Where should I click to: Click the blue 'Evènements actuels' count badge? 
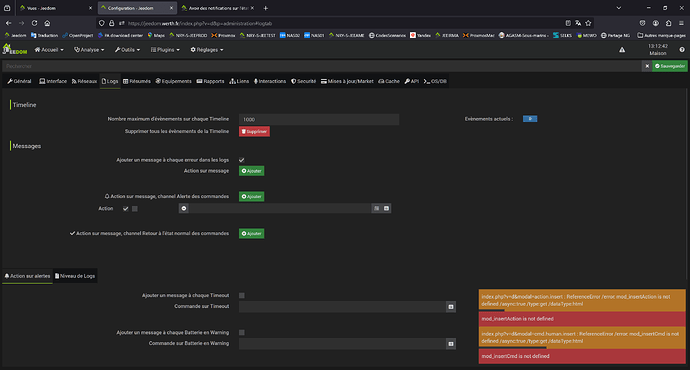click(x=530, y=119)
